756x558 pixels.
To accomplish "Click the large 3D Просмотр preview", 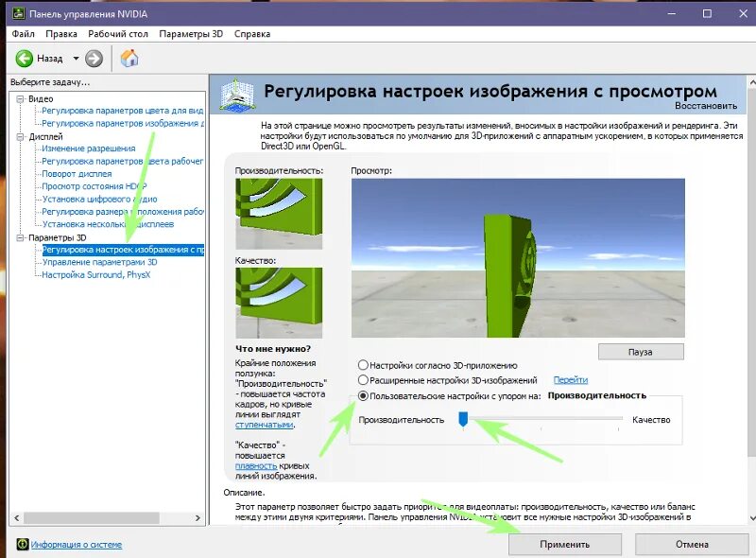I will click(x=518, y=258).
